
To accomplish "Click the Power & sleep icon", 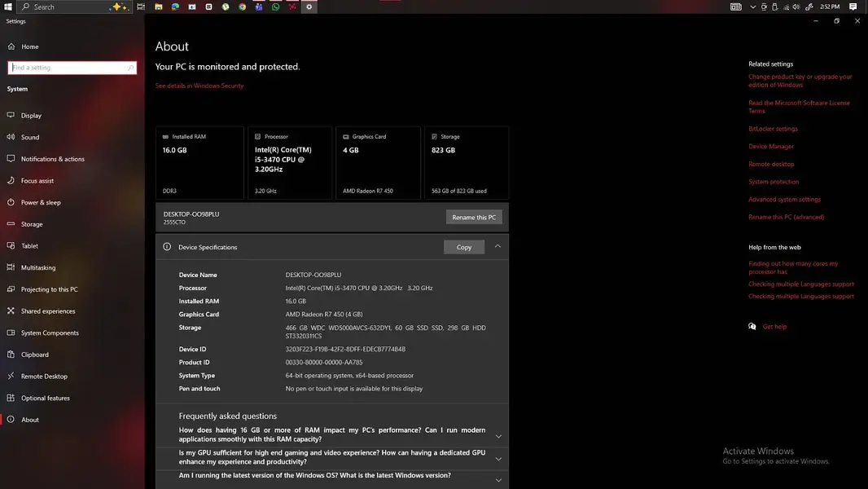I will [x=11, y=202].
